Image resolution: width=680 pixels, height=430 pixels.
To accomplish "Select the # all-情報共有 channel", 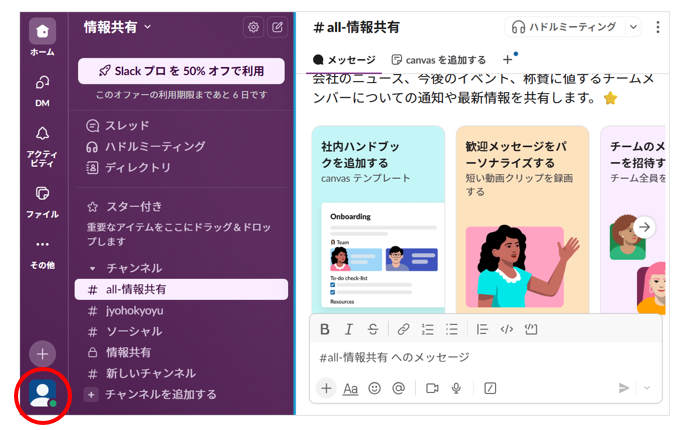I will (x=181, y=290).
